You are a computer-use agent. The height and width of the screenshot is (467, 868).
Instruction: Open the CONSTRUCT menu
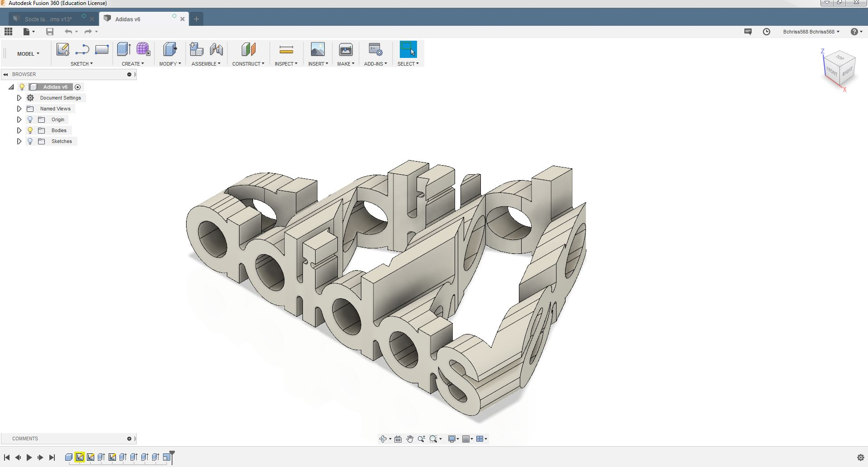click(x=248, y=64)
